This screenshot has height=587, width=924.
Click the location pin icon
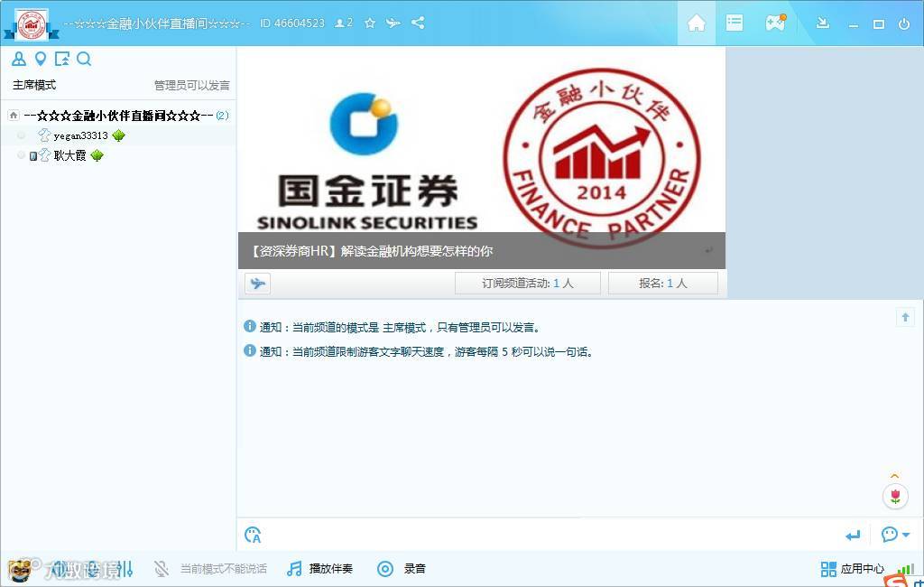pyautogui.click(x=40, y=59)
